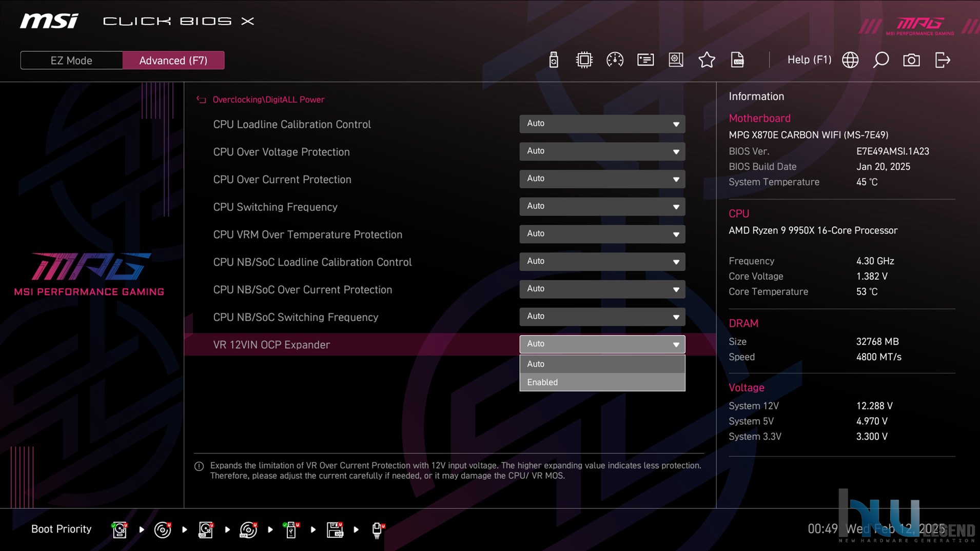980x551 pixels.
Task: Open CPU VRM Over Temperature Protection dropdown
Action: click(602, 234)
